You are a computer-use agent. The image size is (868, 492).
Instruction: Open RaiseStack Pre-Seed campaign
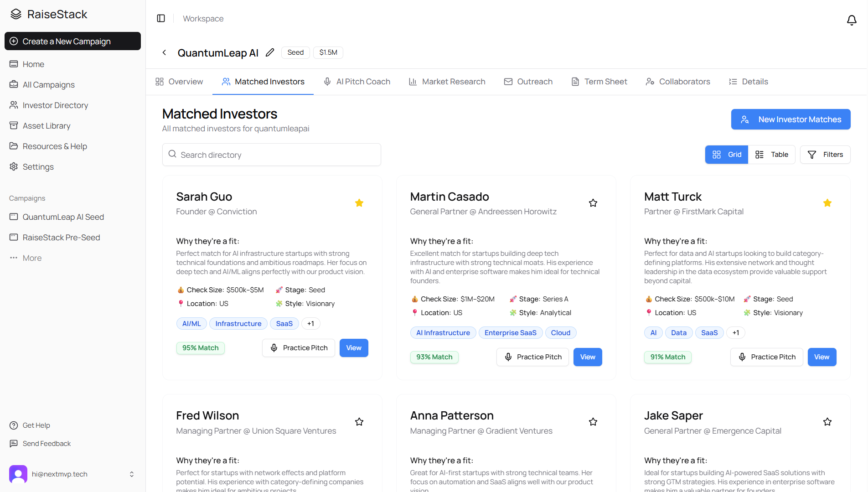coord(72,238)
